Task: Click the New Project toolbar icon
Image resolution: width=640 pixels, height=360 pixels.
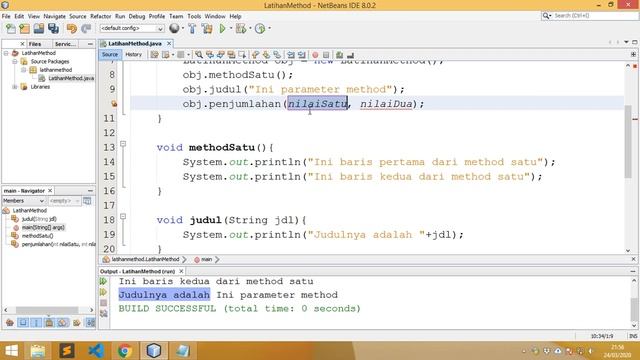Action: click(24, 29)
